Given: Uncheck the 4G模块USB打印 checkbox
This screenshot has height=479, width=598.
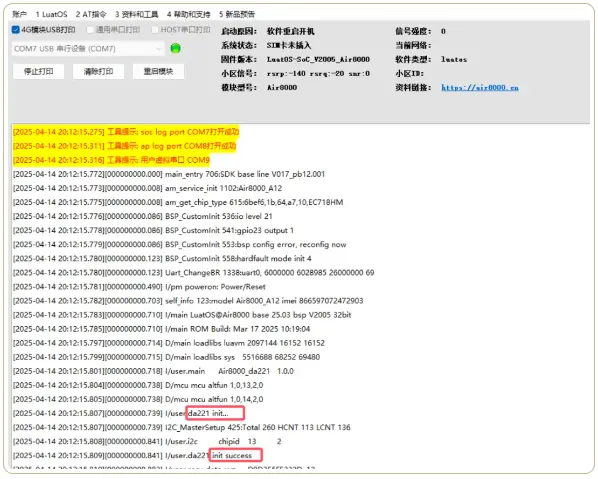Looking at the screenshot, I should coord(16,30).
